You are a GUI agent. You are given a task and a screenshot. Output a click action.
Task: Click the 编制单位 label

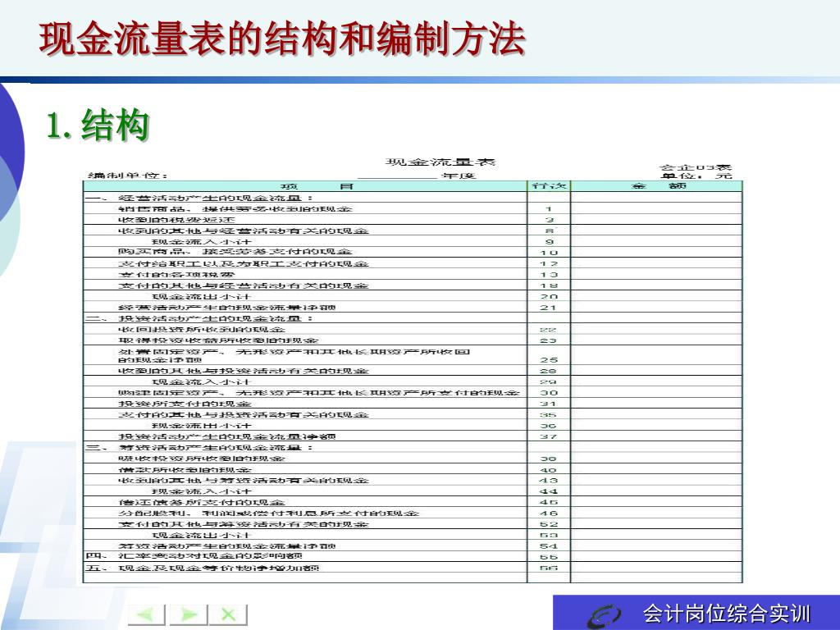tap(128, 176)
